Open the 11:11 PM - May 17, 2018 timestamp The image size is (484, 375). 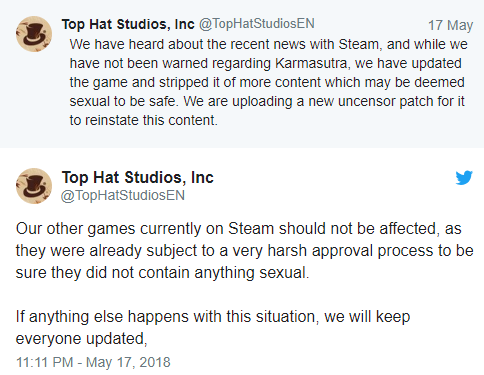[x=93, y=362]
